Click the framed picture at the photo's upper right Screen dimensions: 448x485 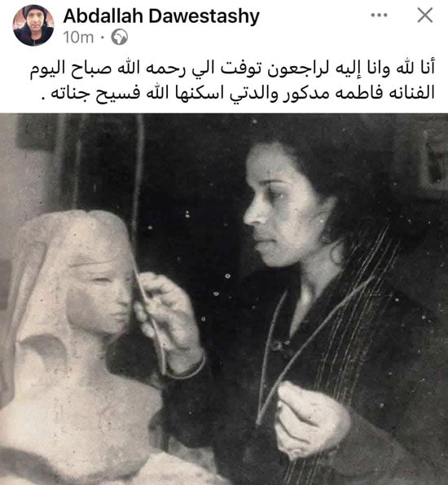pyautogui.click(x=433, y=157)
